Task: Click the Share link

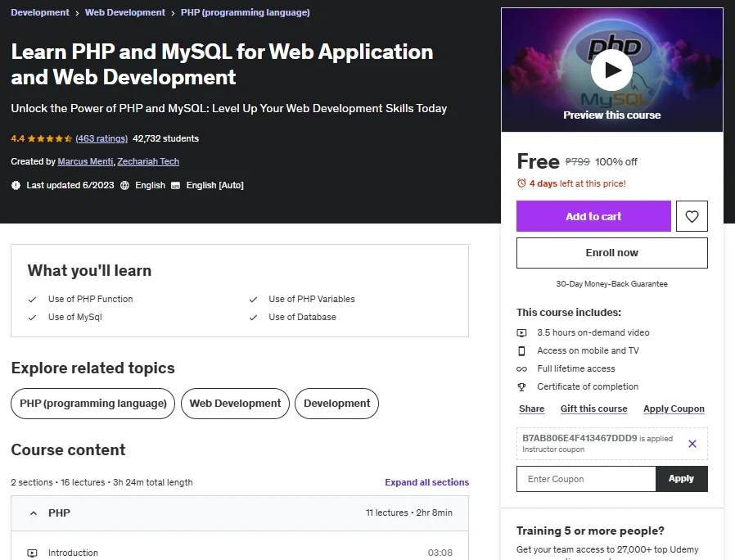Action: click(531, 409)
